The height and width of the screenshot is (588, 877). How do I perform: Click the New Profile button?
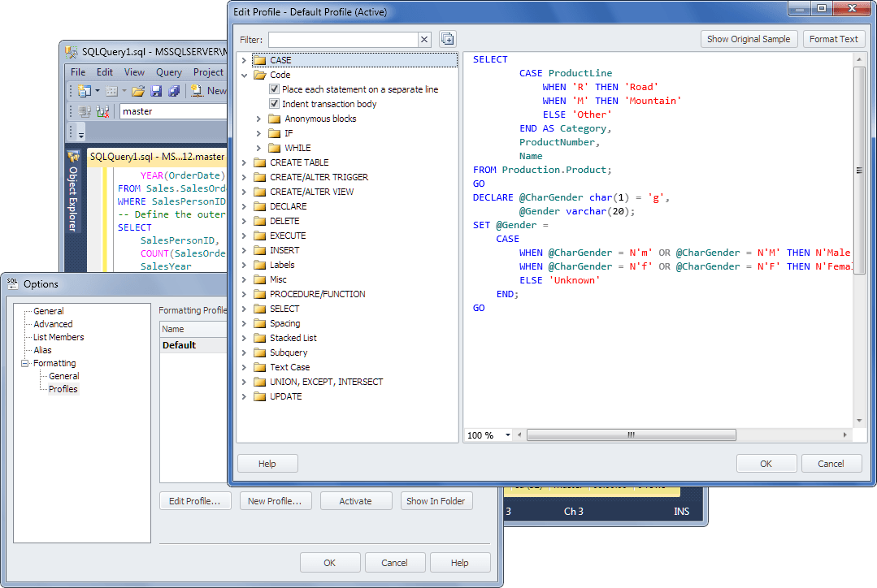[x=276, y=501]
